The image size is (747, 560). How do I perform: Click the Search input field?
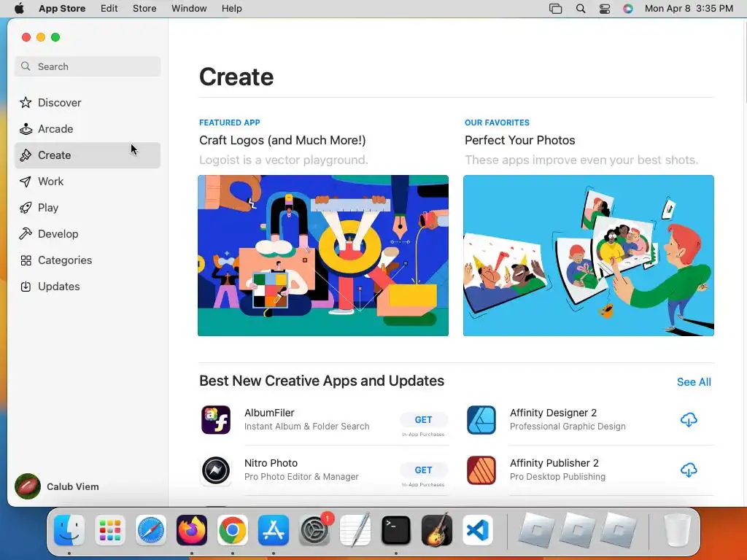[x=88, y=66]
